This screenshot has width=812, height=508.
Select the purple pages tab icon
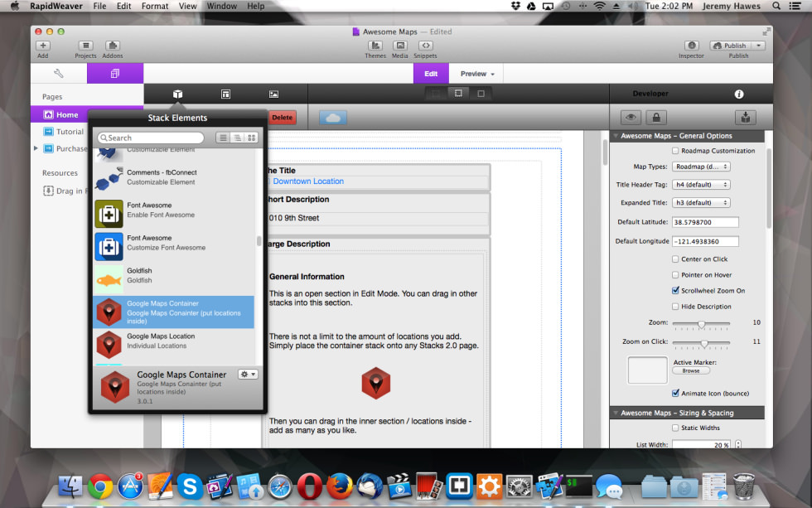click(115, 74)
